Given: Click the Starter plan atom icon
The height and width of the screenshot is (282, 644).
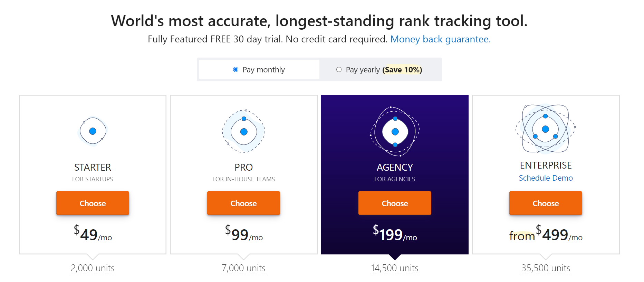Looking at the screenshot, I should pos(93,131).
